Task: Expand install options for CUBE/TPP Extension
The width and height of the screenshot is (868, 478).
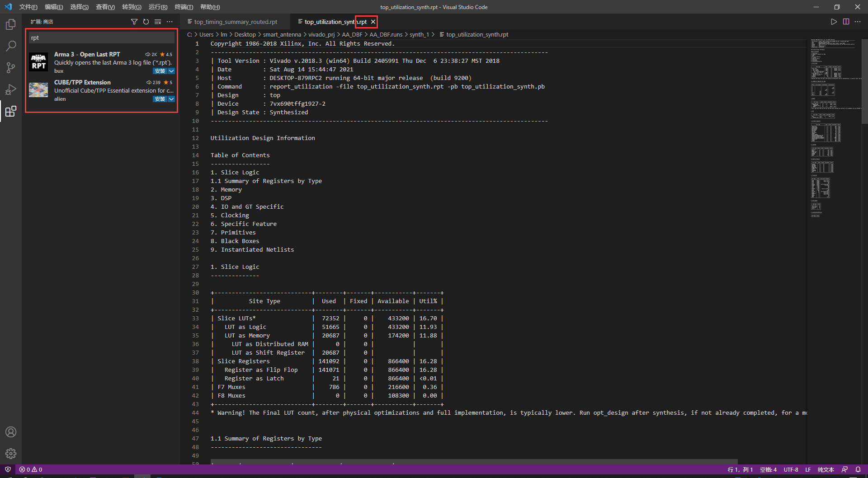Action: pyautogui.click(x=171, y=99)
